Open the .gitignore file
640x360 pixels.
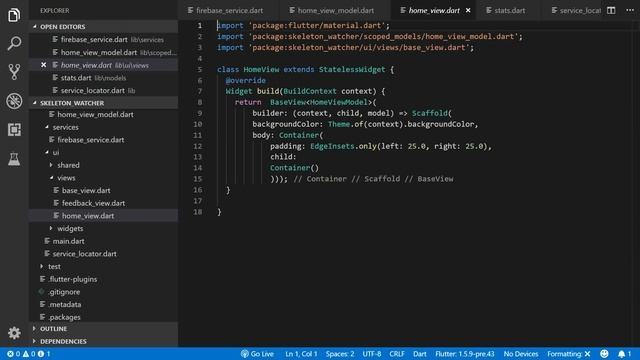(x=104, y=292)
